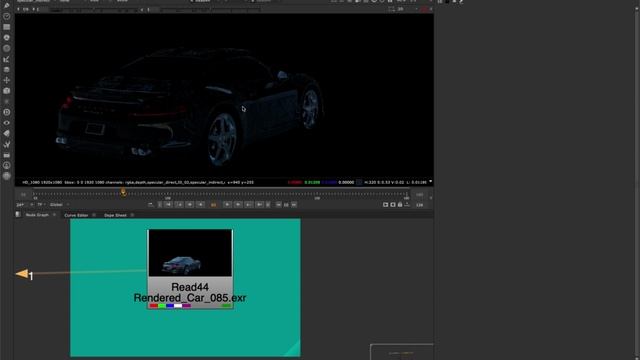The height and width of the screenshot is (360, 640).
Task: Open the Transform nodes cross-arrows icon
Action: [7, 80]
